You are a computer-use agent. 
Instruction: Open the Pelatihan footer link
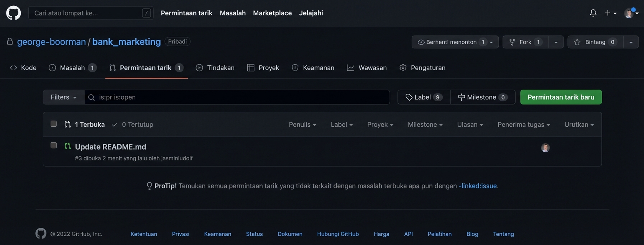coord(440,234)
